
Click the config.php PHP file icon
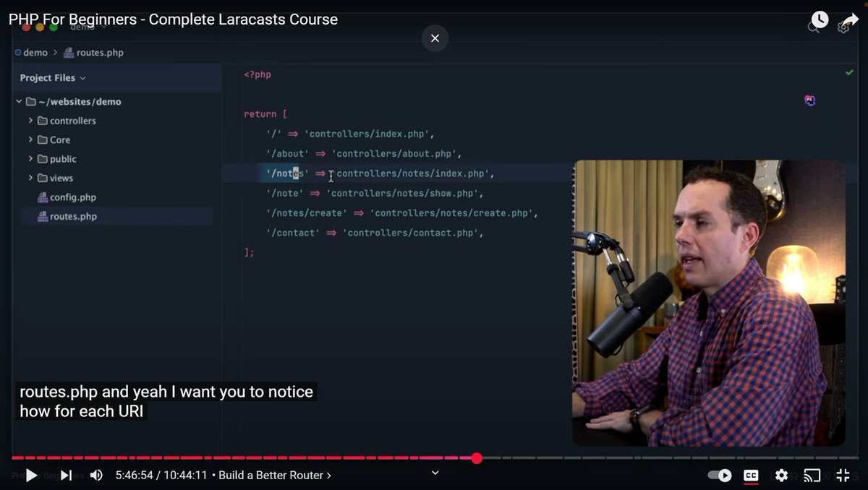43,197
